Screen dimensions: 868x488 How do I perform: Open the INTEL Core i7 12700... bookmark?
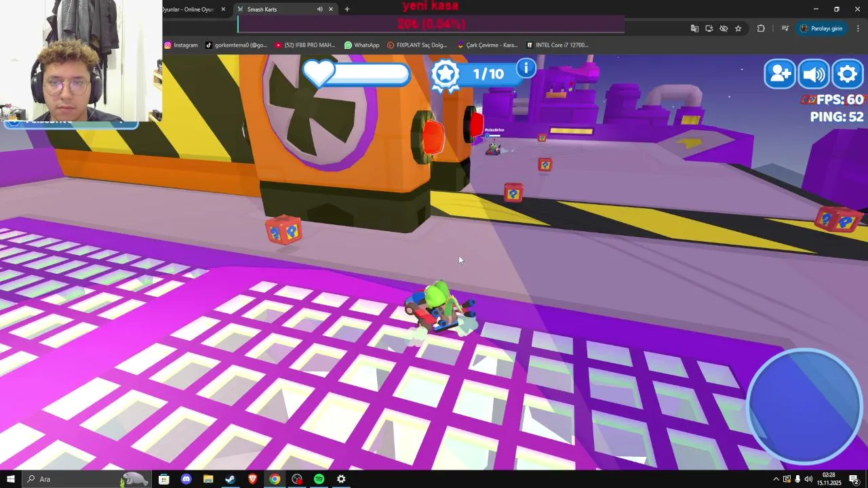(x=557, y=45)
